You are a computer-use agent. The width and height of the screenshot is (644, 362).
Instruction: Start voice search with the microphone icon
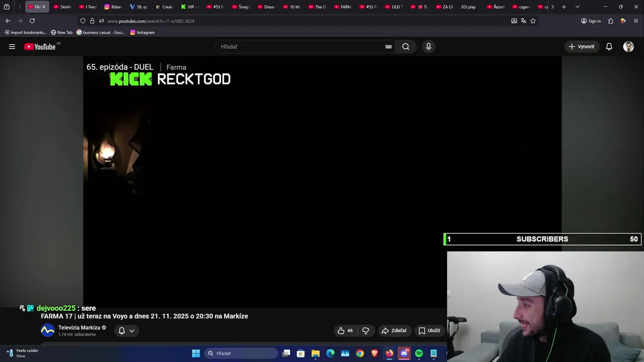[x=428, y=47]
